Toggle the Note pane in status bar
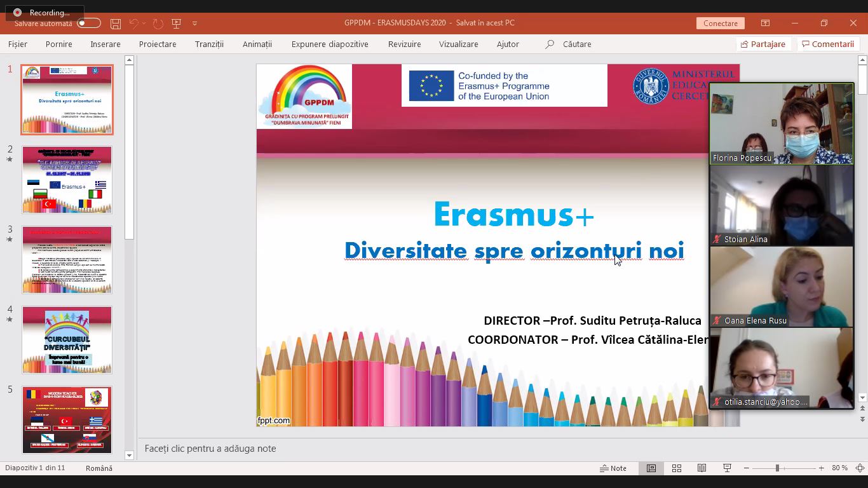This screenshot has width=868, height=488. [x=613, y=468]
